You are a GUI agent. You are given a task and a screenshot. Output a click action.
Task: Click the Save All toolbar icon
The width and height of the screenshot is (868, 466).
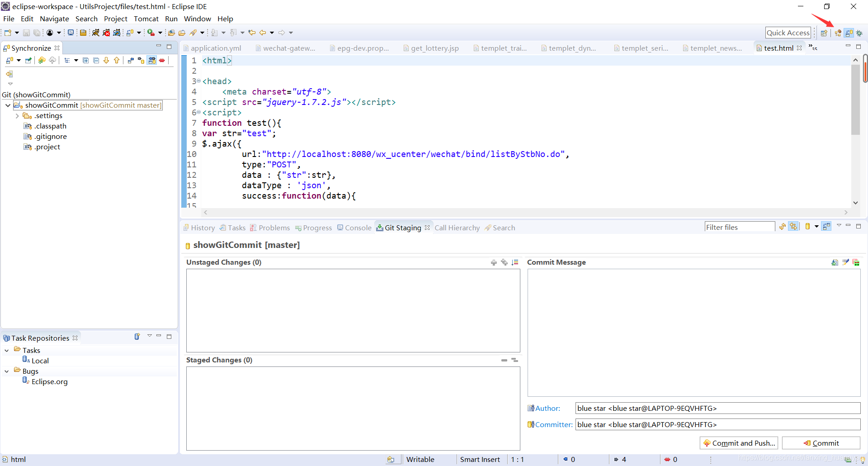click(37, 33)
